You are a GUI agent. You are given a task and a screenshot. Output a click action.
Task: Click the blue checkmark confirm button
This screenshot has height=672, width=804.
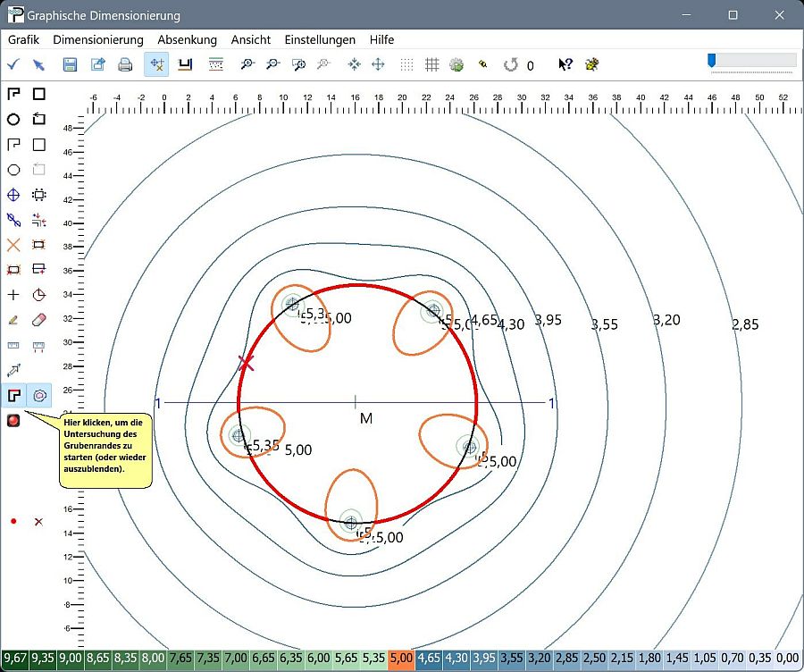pos(13,64)
